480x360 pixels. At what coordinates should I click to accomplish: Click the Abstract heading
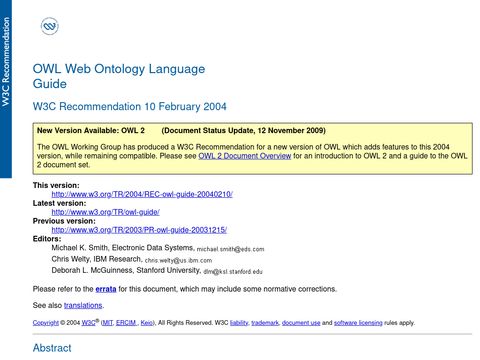(52, 348)
